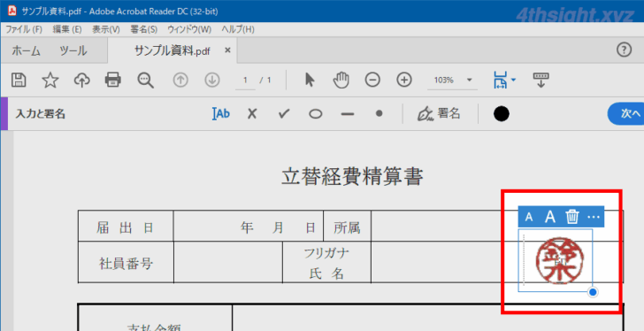
Task: Go to previous page arrow
Action: (180, 80)
